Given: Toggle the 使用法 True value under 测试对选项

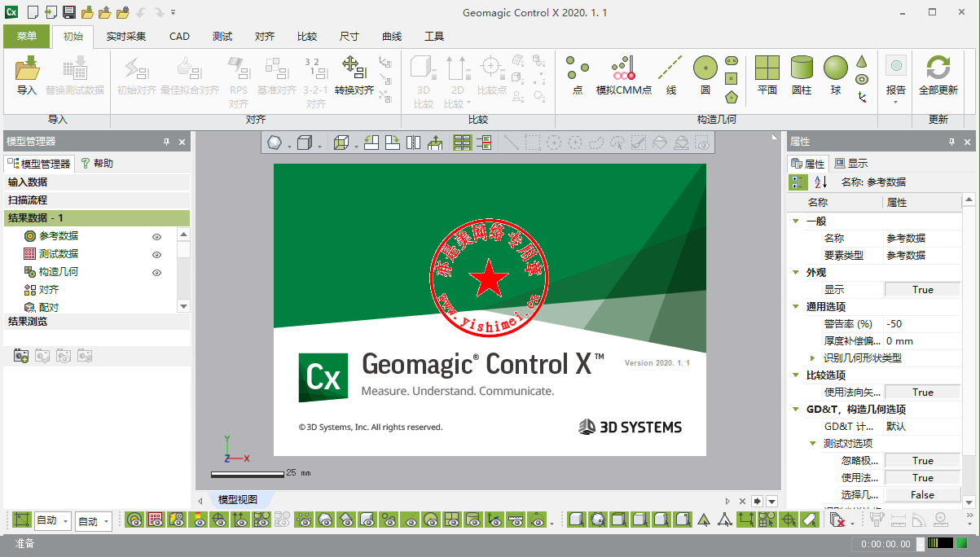Looking at the screenshot, I should 923,477.
